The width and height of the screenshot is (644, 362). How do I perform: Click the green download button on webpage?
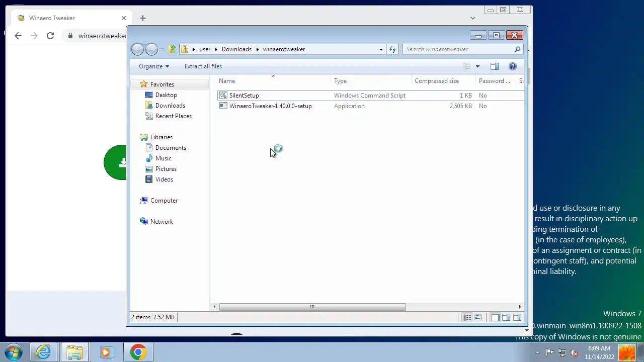click(x=115, y=162)
